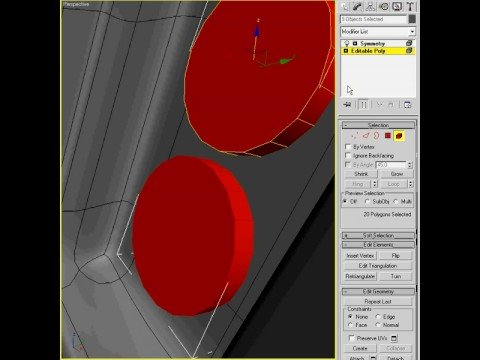Switch to the Display panel tab
This screenshot has height=360, width=480.
pyautogui.click(x=397, y=6)
